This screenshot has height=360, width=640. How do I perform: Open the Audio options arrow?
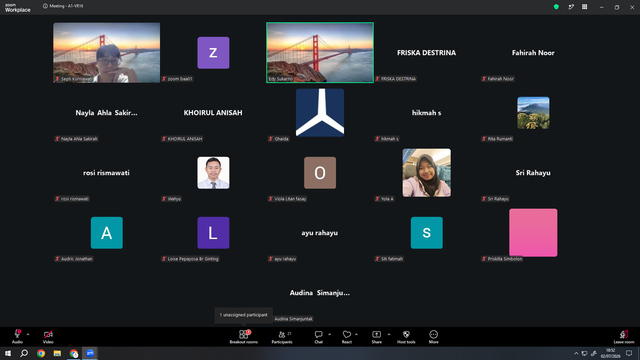(x=28, y=334)
